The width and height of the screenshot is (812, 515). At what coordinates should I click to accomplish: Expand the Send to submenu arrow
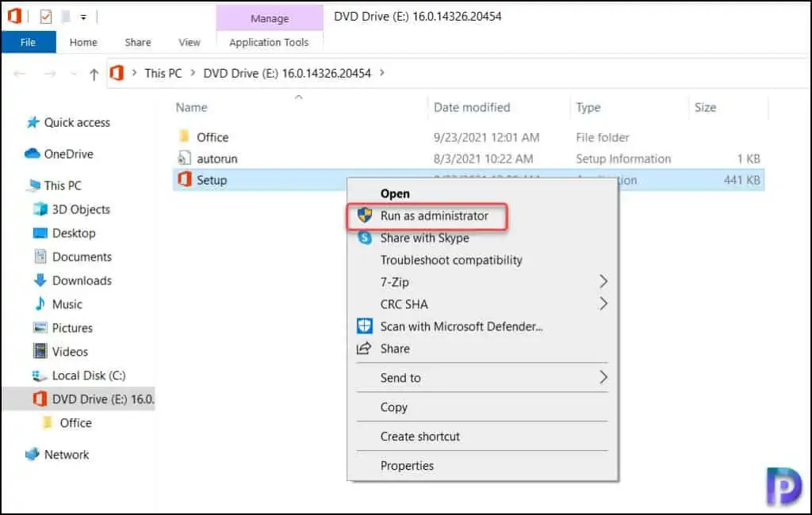603,377
